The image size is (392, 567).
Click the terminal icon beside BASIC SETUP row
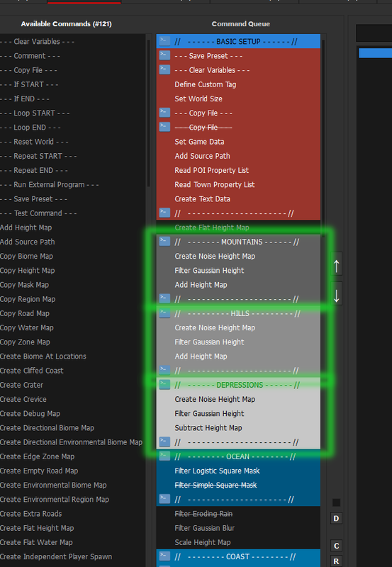(x=164, y=40)
